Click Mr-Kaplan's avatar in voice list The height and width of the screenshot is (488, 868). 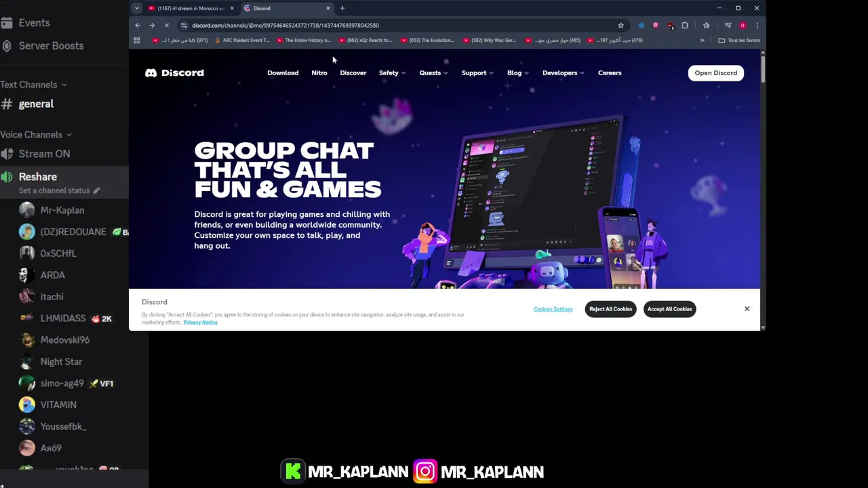(26, 210)
